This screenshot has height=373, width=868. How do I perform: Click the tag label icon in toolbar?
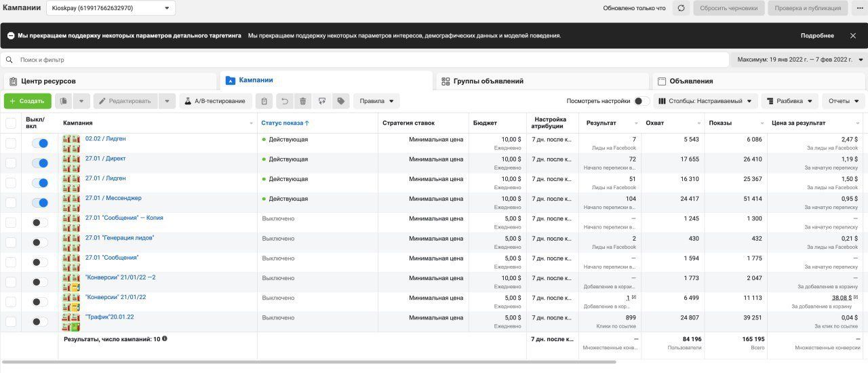pyautogui.click(x=340, y=101)
